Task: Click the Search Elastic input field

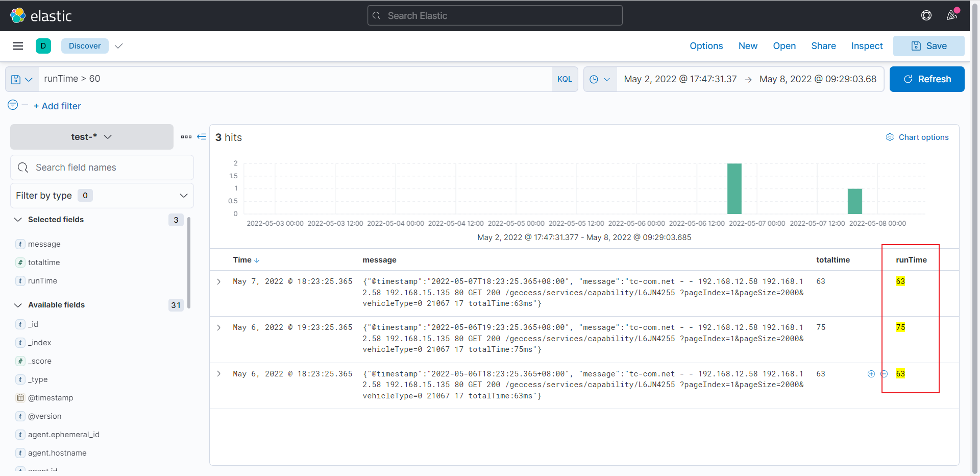Action: pyautogui.click(x=495, y=15)
